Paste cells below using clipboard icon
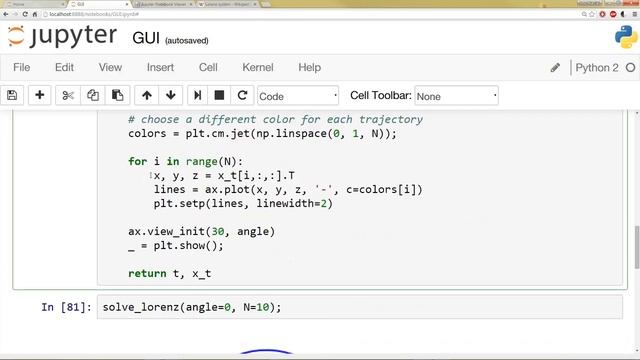The height and width of the screenshot is (360, 640). pos(118,96)
